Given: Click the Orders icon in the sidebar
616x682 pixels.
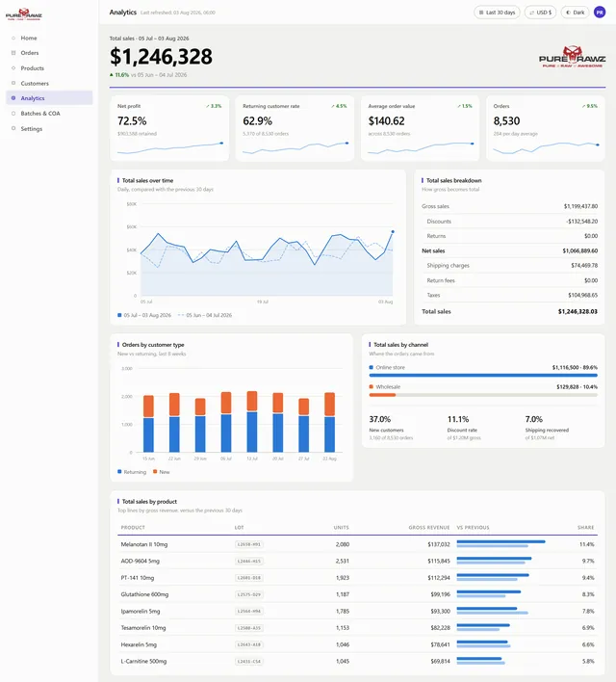Looking at the screenshot, I should click(13, 53).
